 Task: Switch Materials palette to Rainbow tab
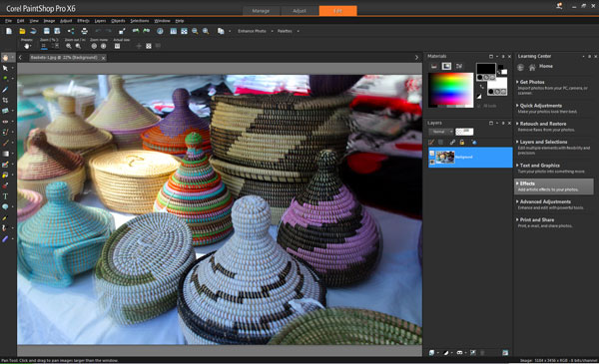pos(446,67)
